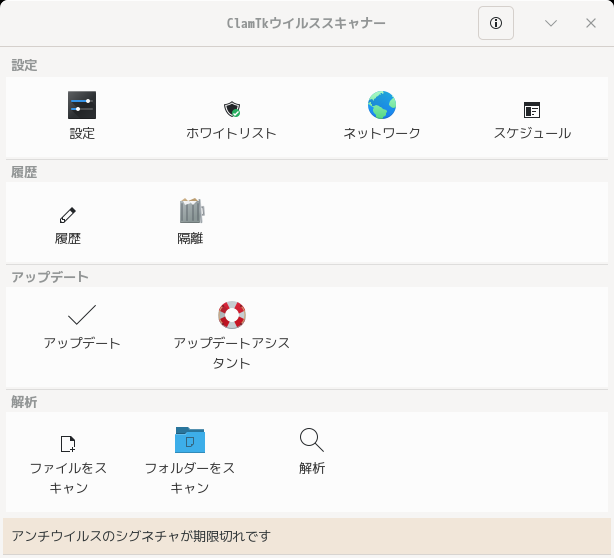Click the フォルダーをスキャン folder icon

(190, 440)
